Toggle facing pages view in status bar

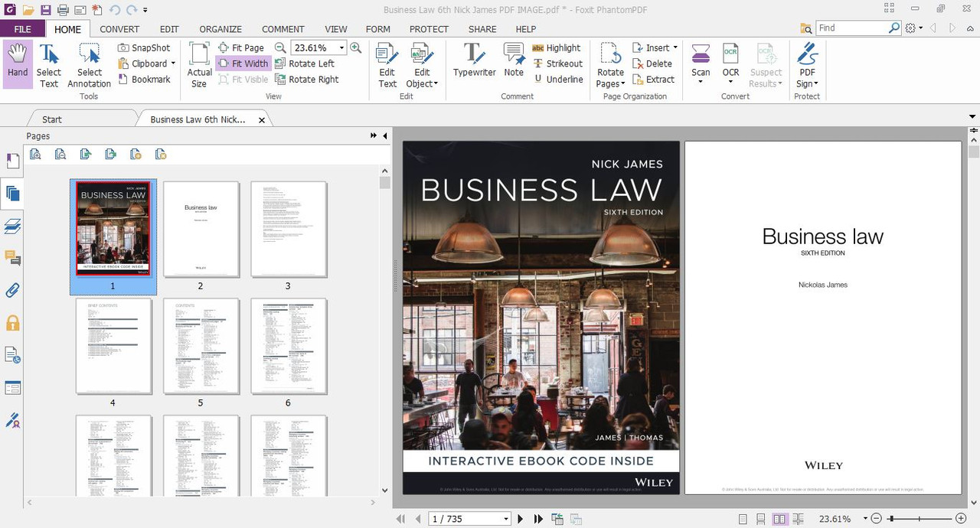pos(779,519)
